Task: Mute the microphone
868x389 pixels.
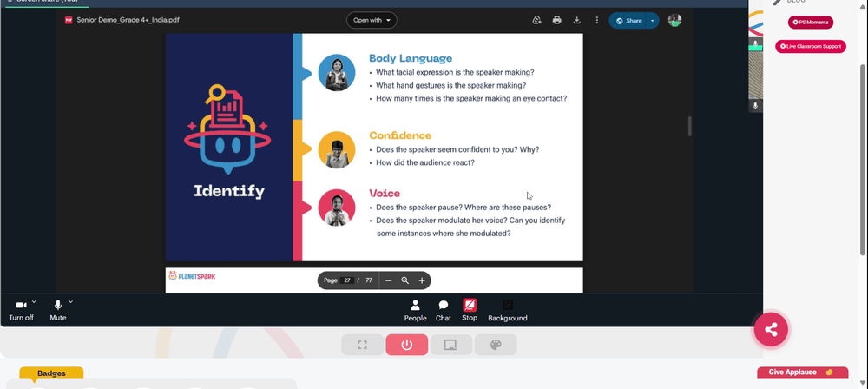Action: (57, 311)
